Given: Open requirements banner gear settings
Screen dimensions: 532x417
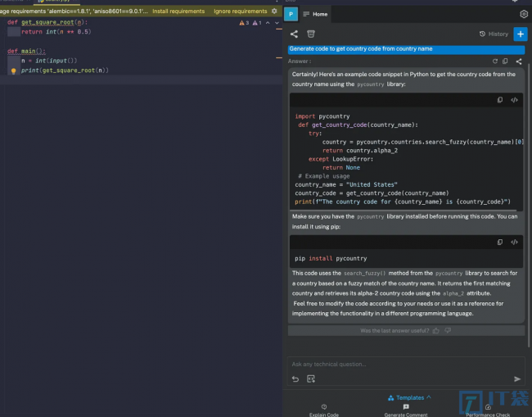Looking at the screenshot, I should [274, 11].
